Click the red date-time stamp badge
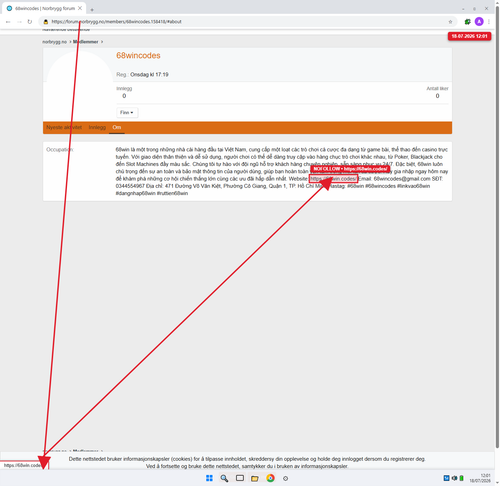This screenshot has height=486, width=500. click(x=469, y=36)
